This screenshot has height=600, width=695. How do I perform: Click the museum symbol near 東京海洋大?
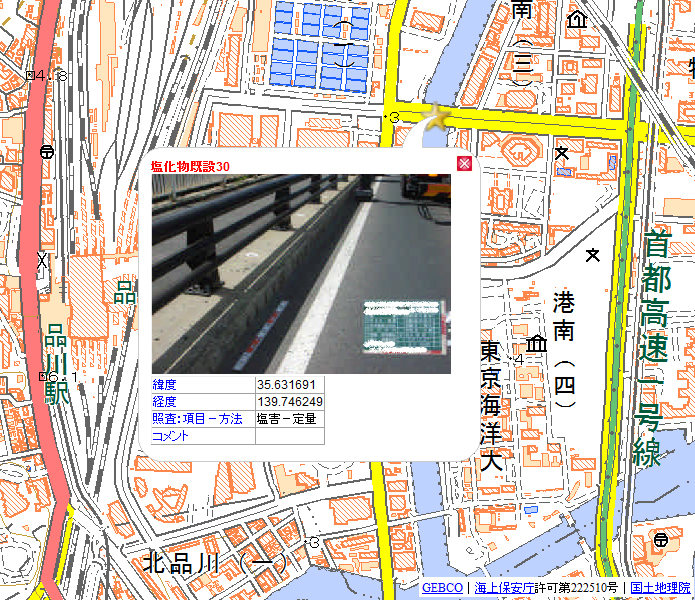pyautogui.click(x=536, y=344)
